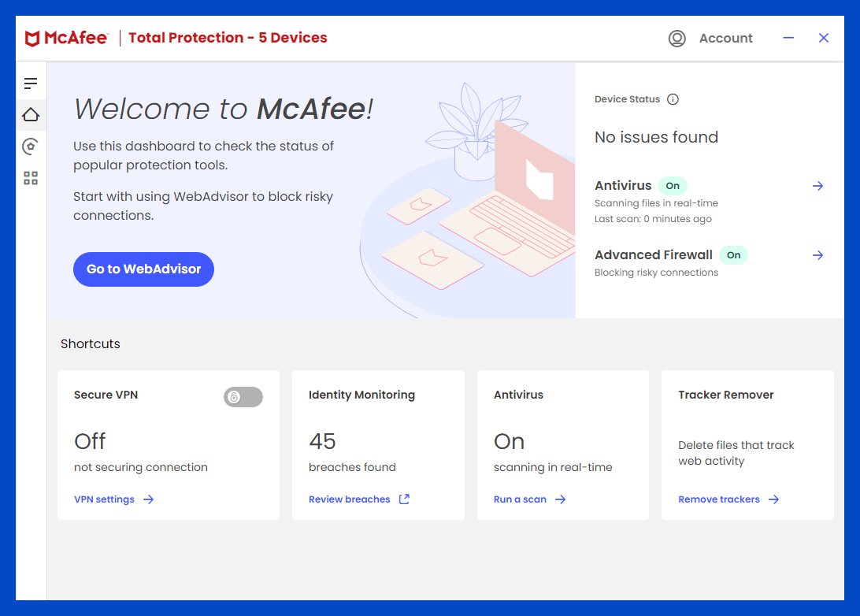
Task: Click the Device Status info icon
Action: click(x=673, y=99)
